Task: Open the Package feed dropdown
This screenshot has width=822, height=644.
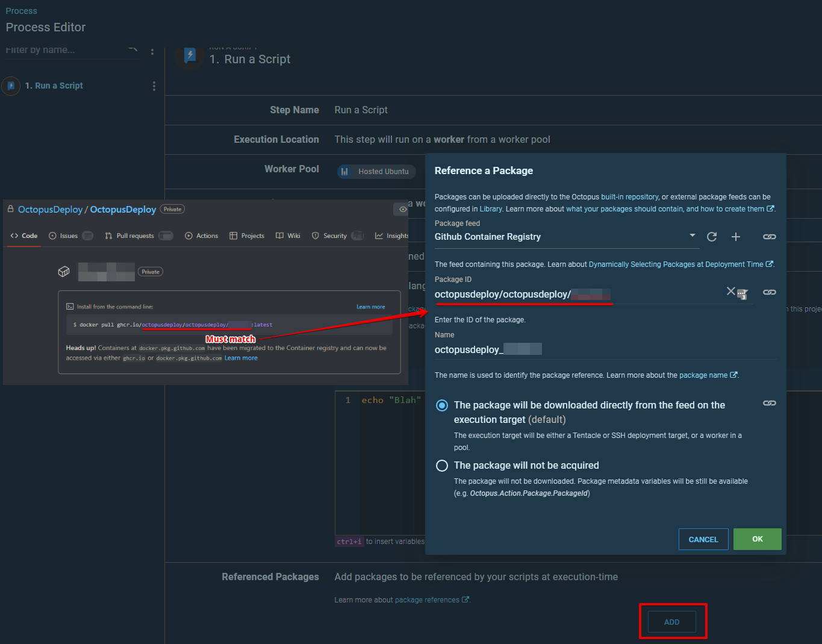Action: (x=691, y=237)
